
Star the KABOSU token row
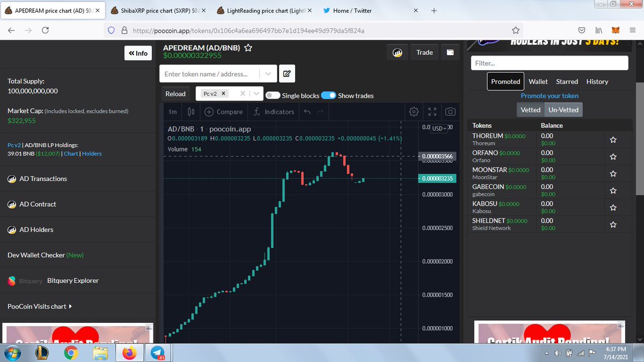tap(613, 208)
